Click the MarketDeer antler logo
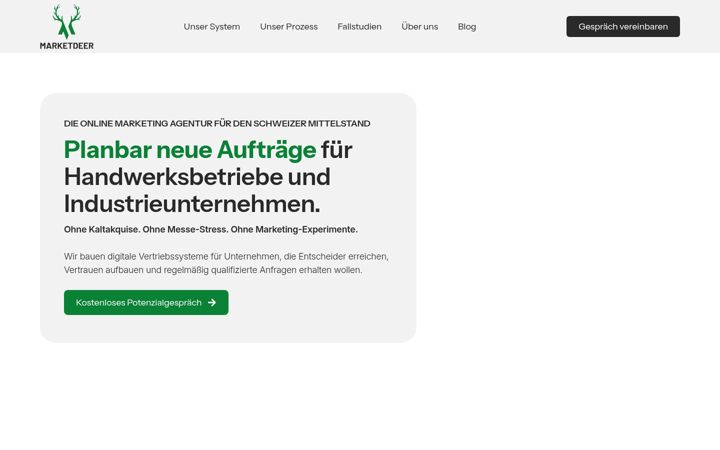The height and width of the screenshot is (450, 720). pos(67,27)
